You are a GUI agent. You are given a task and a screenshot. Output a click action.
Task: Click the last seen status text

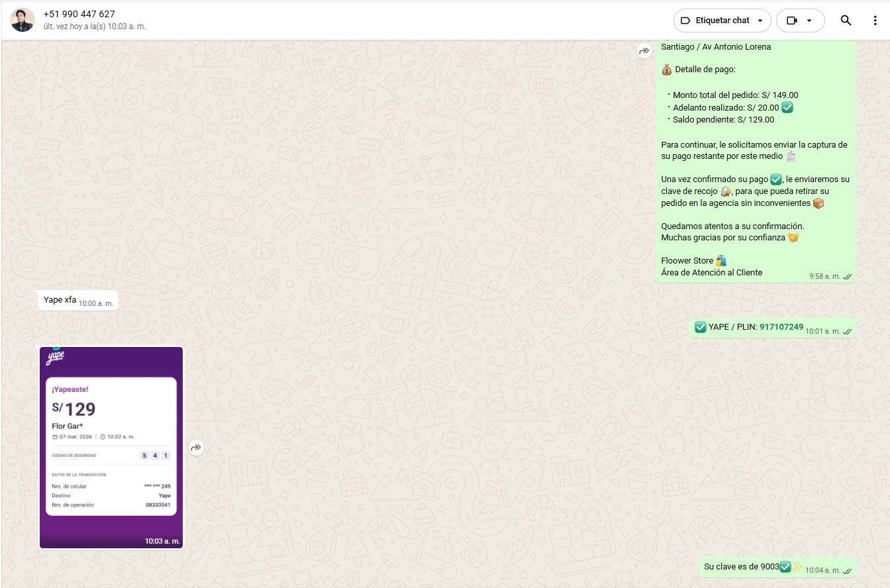[x=94, y=26]
